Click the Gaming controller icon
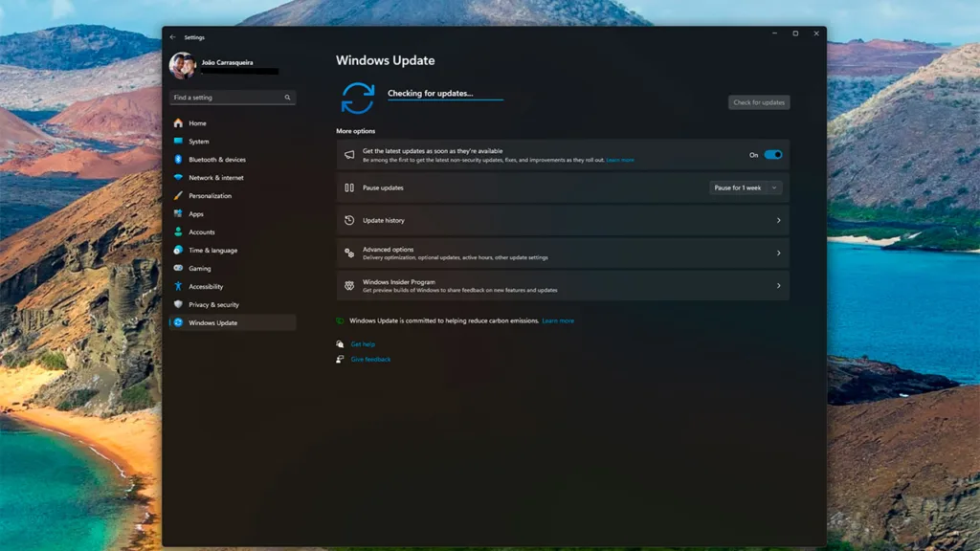The height and width of the screenshot is (551, 980). point(178,268)
